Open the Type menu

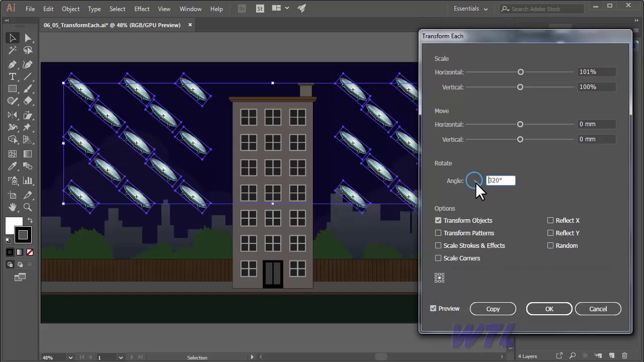pyautogui.click(x=94, y=9)
